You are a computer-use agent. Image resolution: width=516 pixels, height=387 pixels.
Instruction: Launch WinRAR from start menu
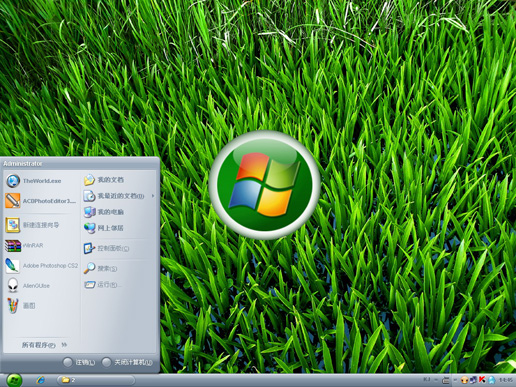pos(24,245)
